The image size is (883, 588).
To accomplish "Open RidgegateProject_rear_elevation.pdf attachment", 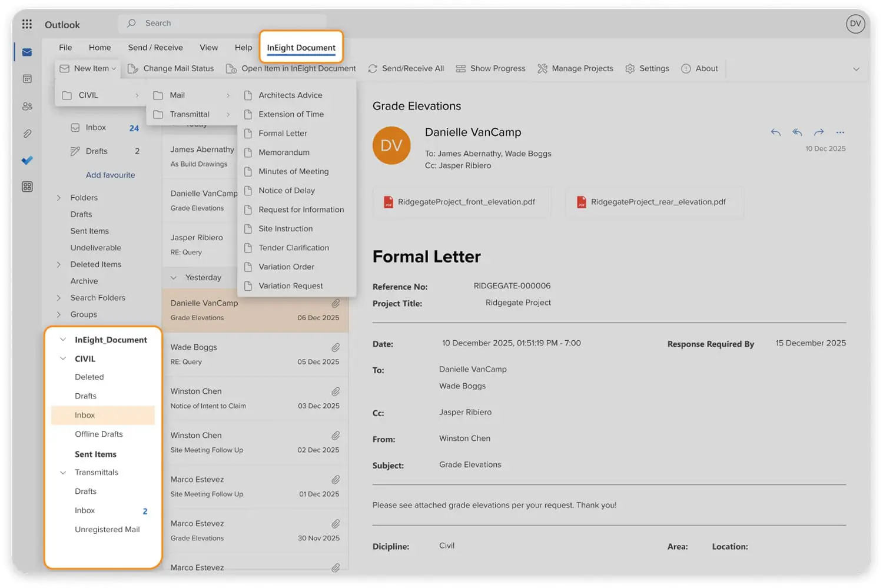I will 655,202.
